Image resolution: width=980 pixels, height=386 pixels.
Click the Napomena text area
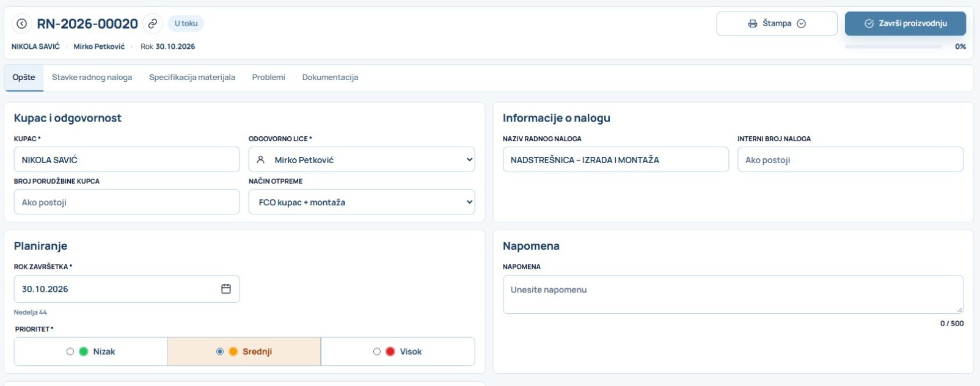point(733,294)
